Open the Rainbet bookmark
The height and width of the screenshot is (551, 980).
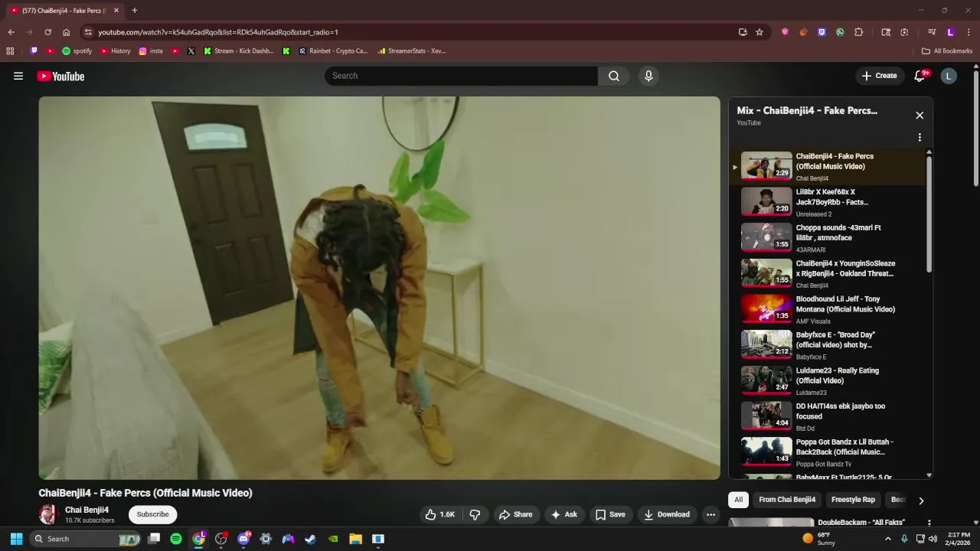[x=333, y=51]
